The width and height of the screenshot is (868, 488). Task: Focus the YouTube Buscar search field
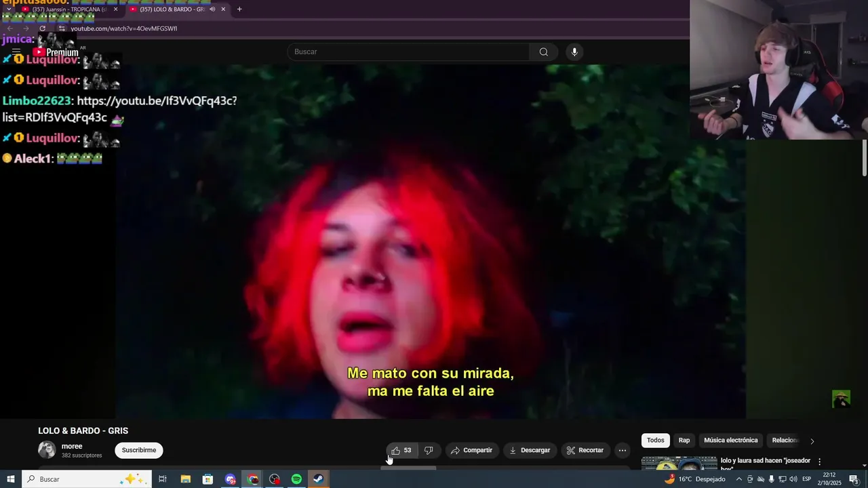coord(409,52)
